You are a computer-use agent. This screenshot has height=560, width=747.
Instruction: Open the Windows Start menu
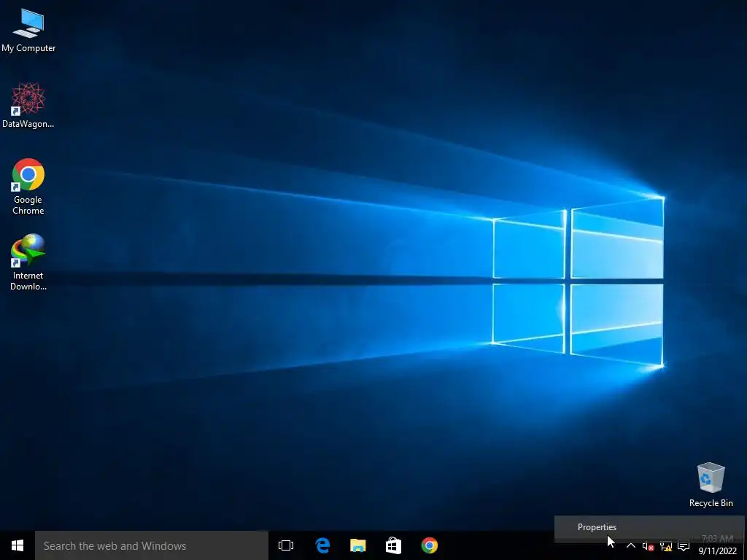point(18,545)
